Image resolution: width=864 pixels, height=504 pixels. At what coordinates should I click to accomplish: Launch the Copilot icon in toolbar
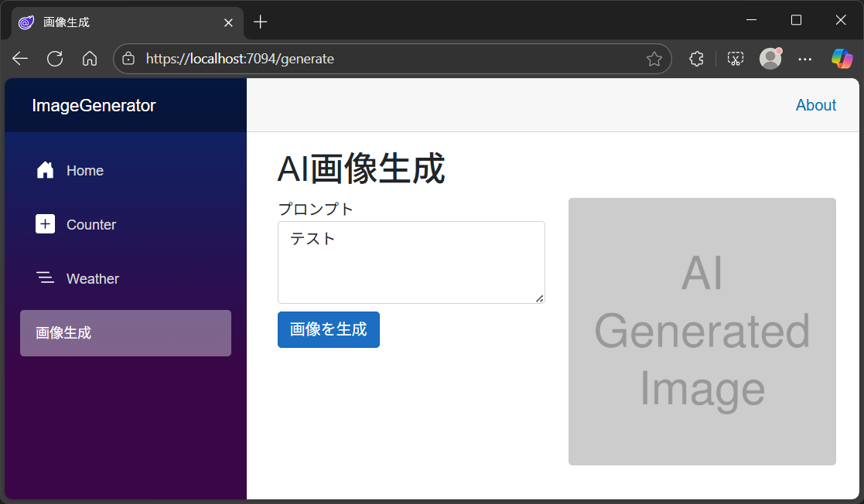pos(842,59)
